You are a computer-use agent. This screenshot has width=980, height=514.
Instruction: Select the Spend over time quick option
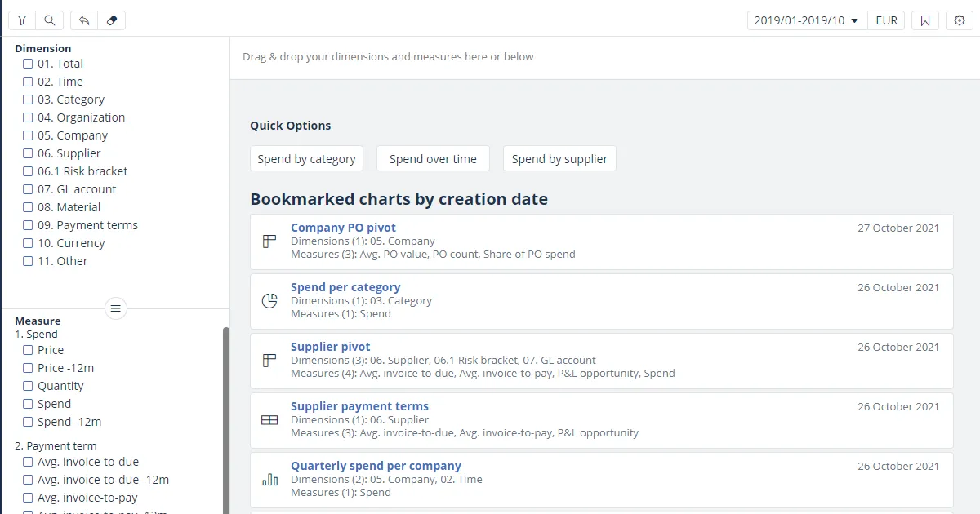click(433, 159)
